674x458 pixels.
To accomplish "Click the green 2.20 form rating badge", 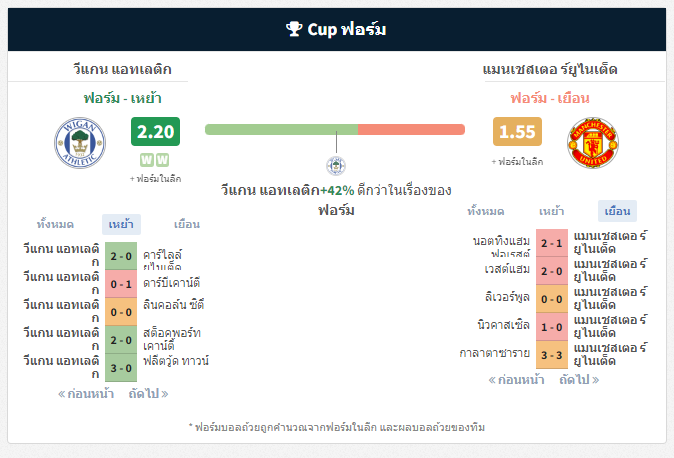I will click(x=155, y=132).
